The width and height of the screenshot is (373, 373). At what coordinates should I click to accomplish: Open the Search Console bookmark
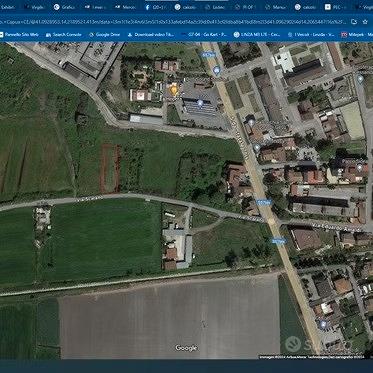tap(63, 34)
